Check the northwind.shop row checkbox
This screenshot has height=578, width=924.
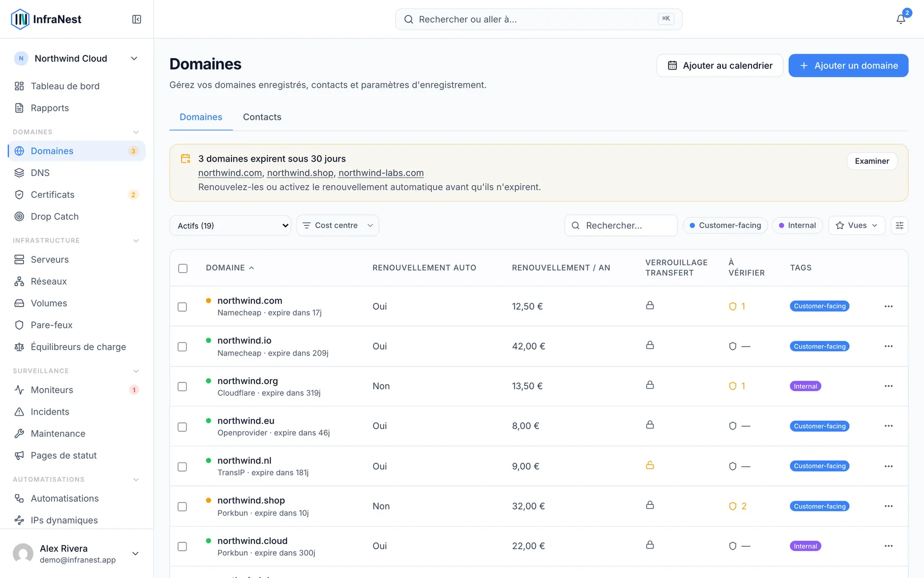point(182,507)
